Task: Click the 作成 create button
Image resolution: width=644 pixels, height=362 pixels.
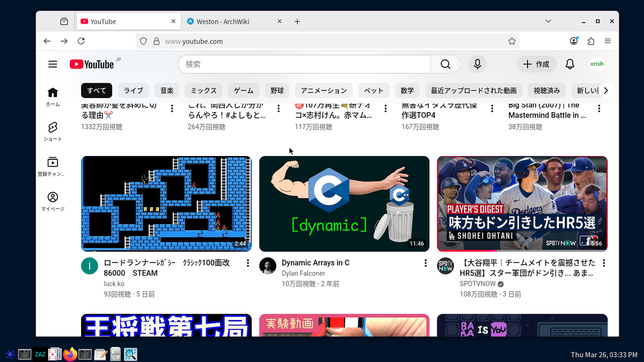Action: coord(536,64)
